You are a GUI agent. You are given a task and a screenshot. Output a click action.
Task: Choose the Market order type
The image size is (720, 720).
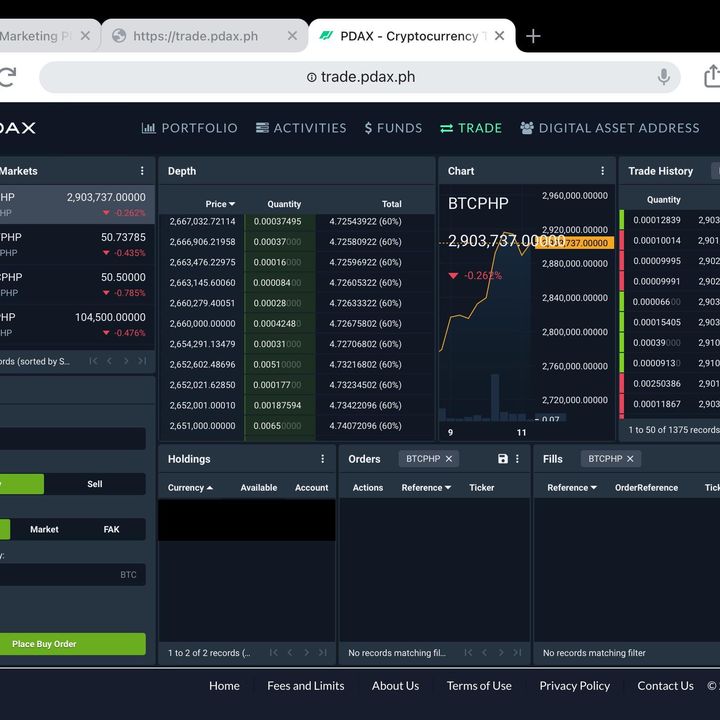44,529
